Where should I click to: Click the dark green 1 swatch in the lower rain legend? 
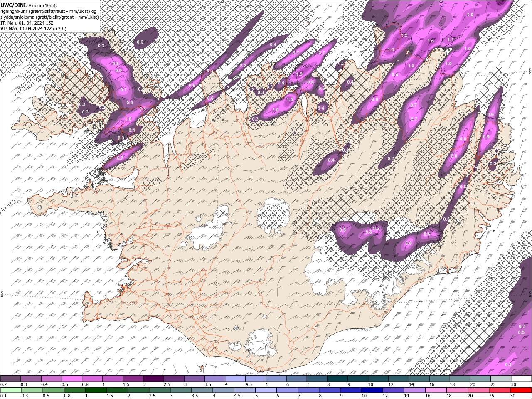(x=96, y=390)
